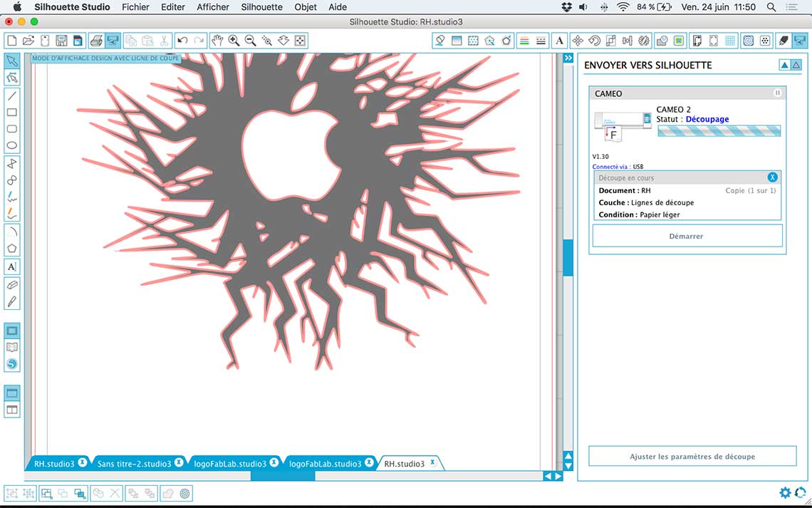
Task: Open the Library with the book icon
Action: pos(12,347)
